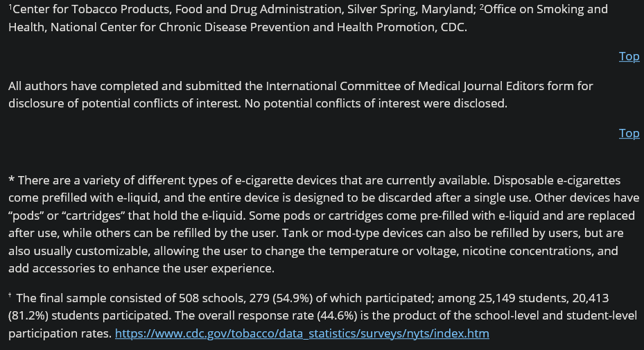Image resolution: width=644 pixels, height=350 pixels.
Task: Click the conflicts of interest disclosure paragraph
Action: (301, 94)
